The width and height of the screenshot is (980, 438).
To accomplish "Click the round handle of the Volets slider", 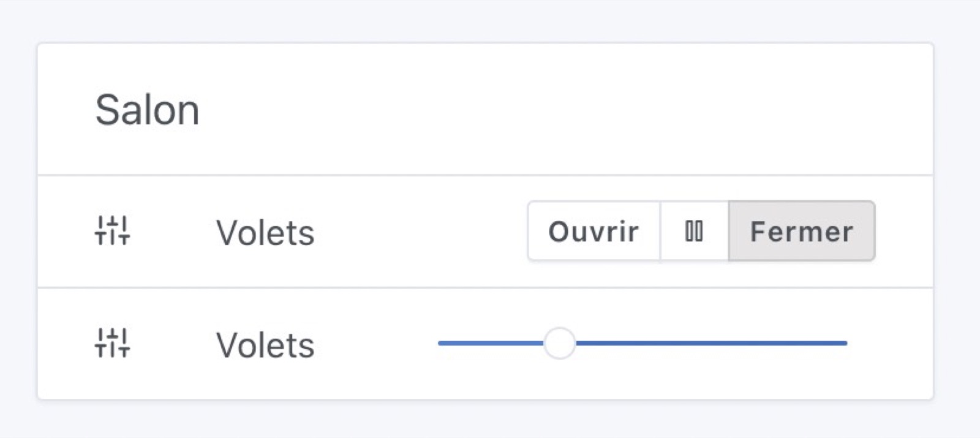I will (x=559, y=343).
